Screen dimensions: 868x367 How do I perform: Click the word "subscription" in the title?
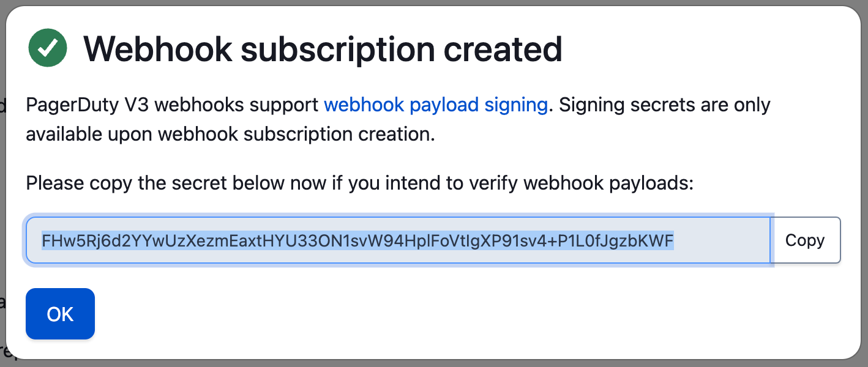coord(337,49)
